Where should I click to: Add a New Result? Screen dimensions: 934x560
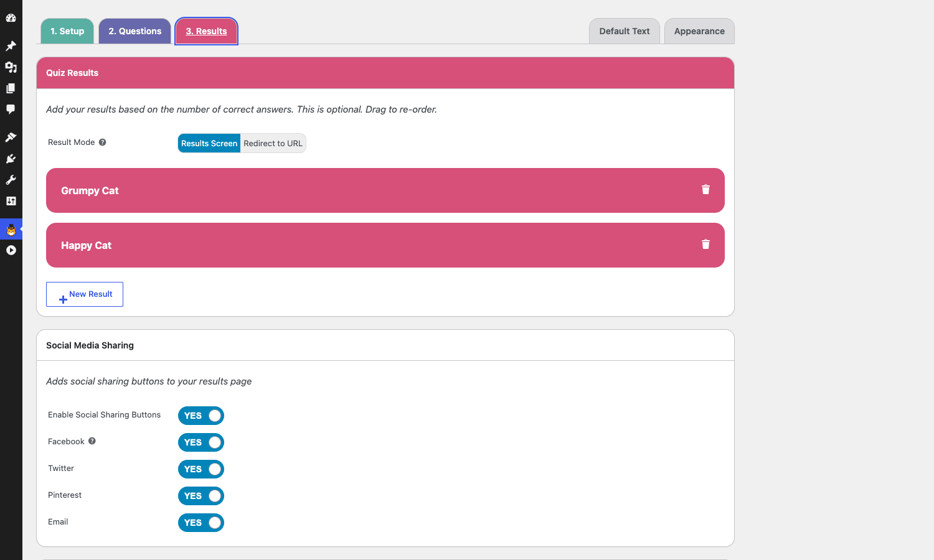click(85, 294)
